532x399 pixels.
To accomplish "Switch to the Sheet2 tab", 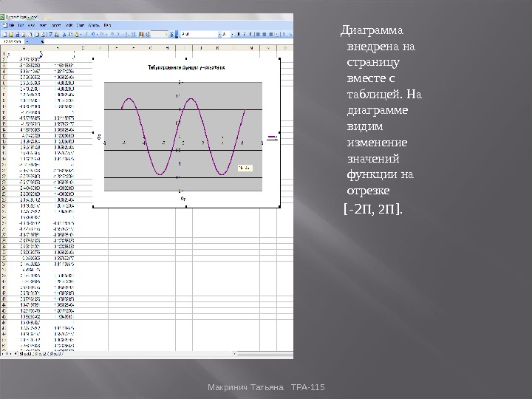I will [40, 354].
